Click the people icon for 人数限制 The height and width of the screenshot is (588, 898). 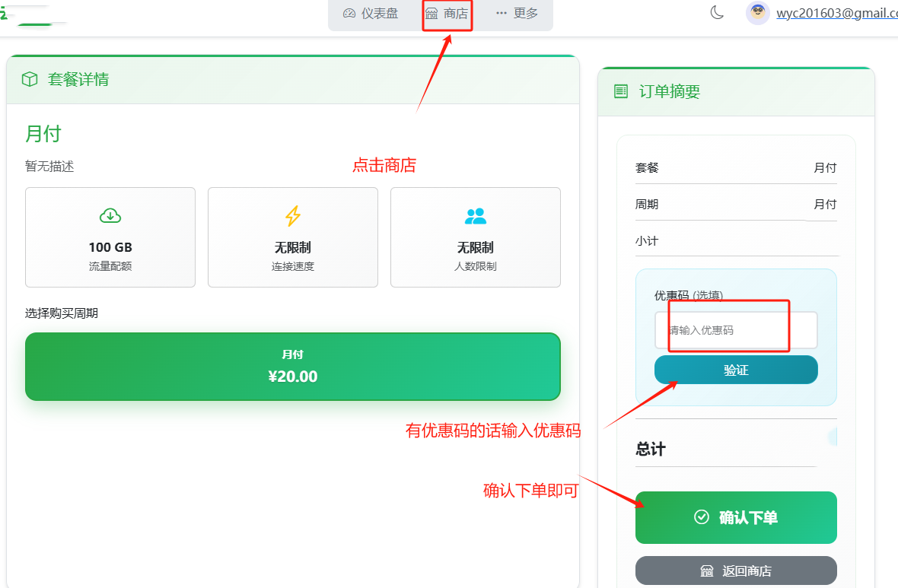[x=475, y=216]
